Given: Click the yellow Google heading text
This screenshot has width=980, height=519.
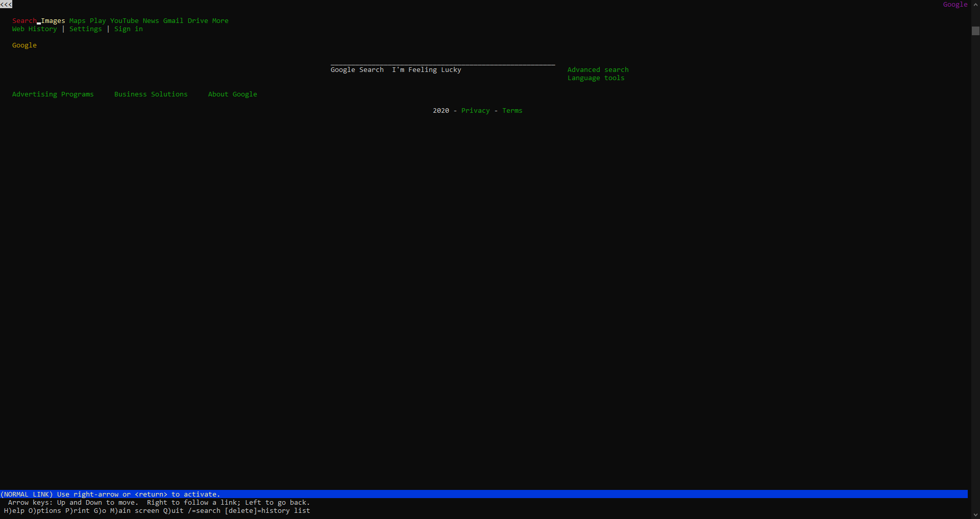Looking at the screenshot, I should 24,45.
